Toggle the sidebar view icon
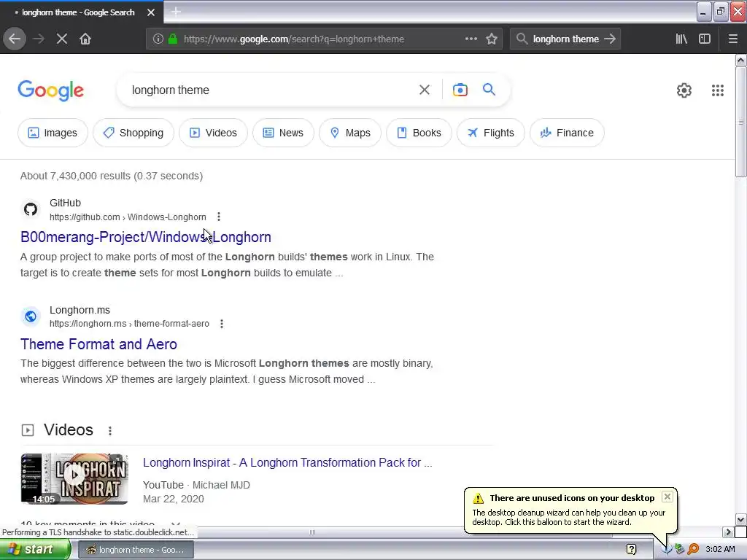This screenshot has height=560, width=747. point(705,39)
